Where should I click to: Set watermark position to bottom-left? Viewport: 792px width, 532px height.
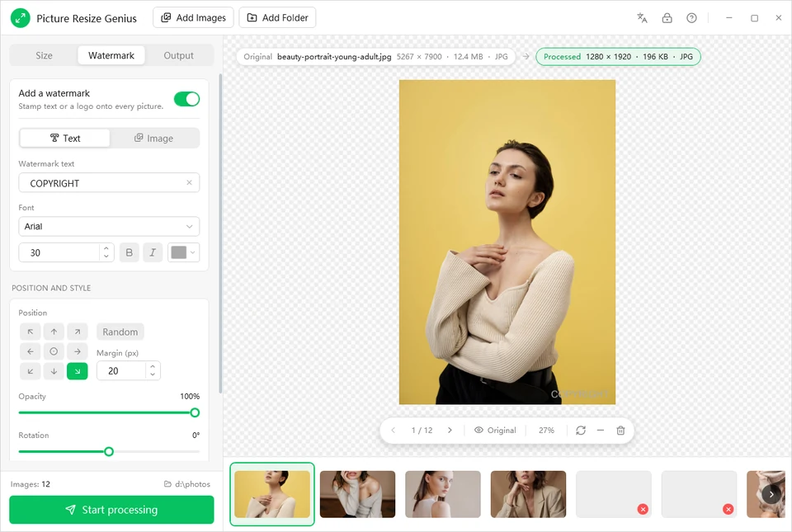click(31, 371)
